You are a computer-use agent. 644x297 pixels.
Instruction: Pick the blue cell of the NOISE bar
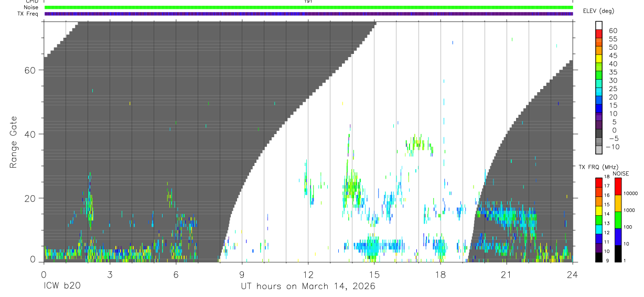(618, 237)
